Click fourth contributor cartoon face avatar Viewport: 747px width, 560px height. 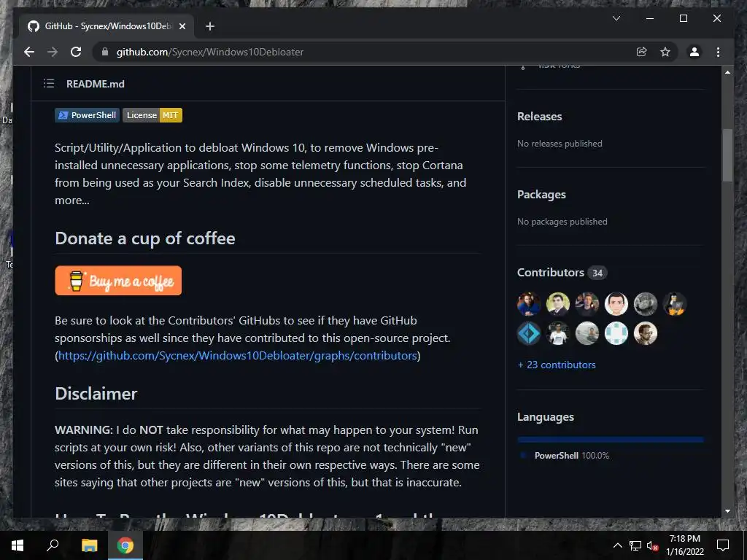616,304
